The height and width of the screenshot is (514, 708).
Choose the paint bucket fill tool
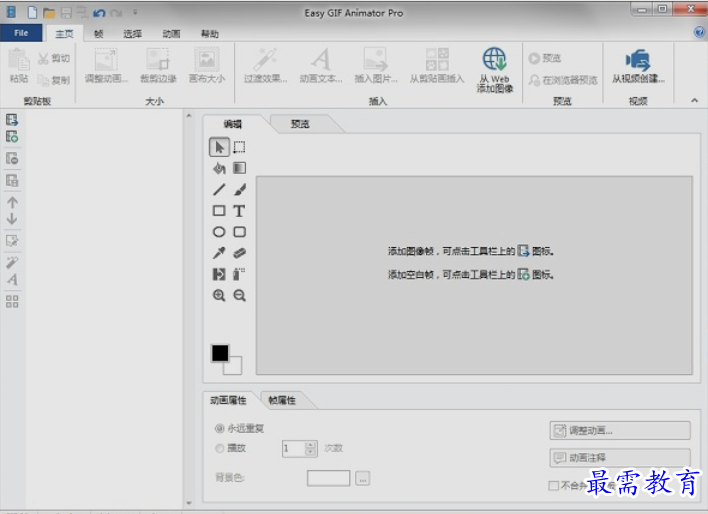(x=219, y=168)
